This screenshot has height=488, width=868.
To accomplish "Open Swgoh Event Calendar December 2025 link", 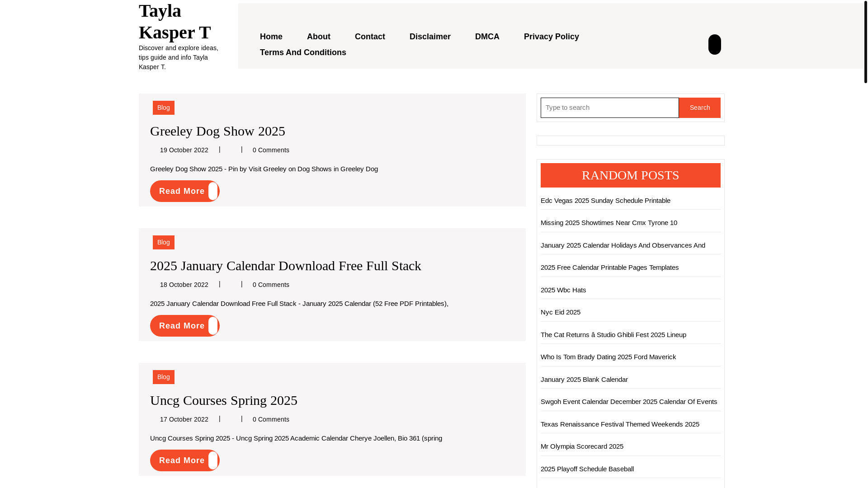I will (x=628, y=402).
